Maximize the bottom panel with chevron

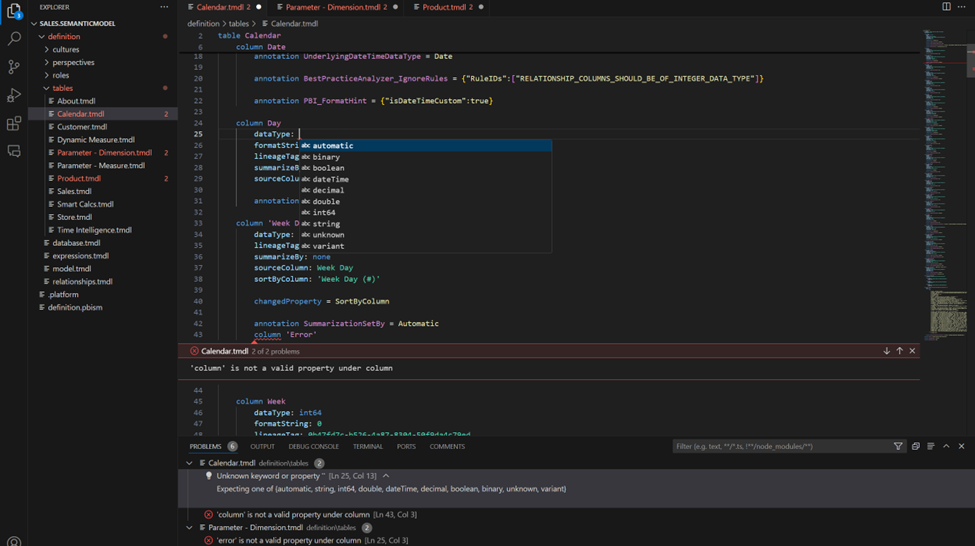point(946,447)
